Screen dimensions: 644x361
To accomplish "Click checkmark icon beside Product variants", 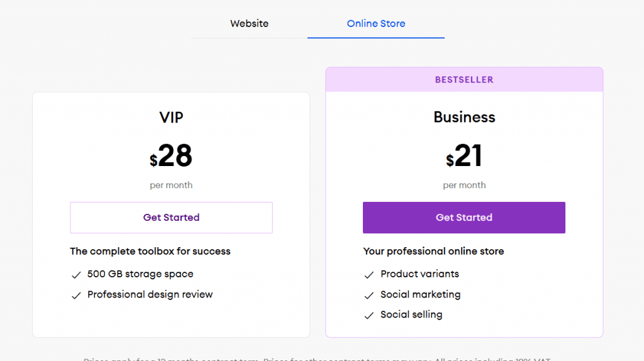I will (x=369, y=275).
